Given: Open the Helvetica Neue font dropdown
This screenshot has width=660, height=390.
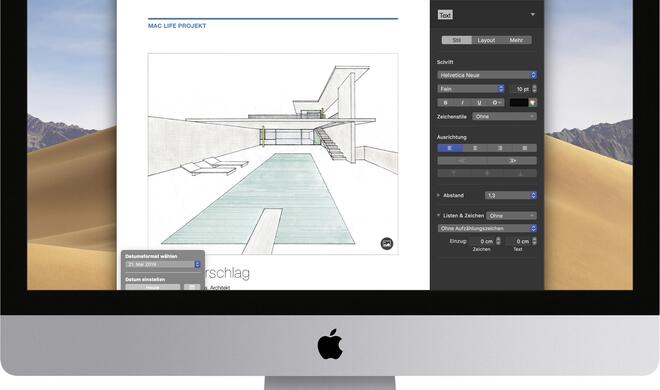Looking at the screenshot, I should 487,75.
